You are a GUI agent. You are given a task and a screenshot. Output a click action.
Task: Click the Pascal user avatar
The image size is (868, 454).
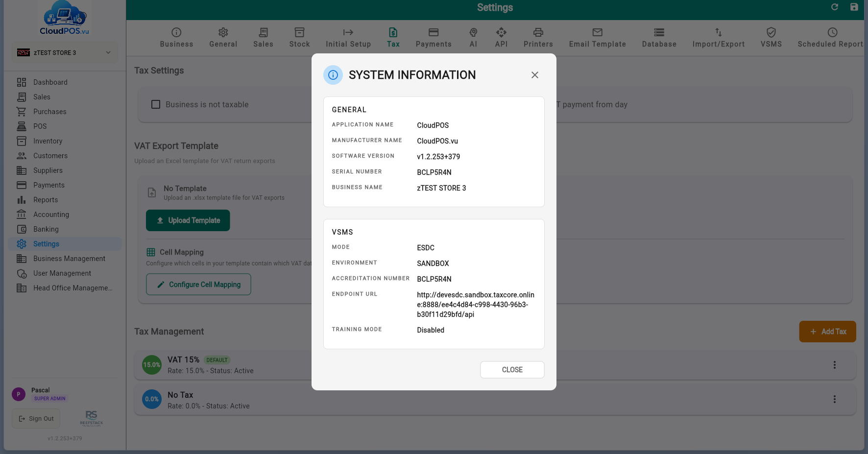point(19,394)
